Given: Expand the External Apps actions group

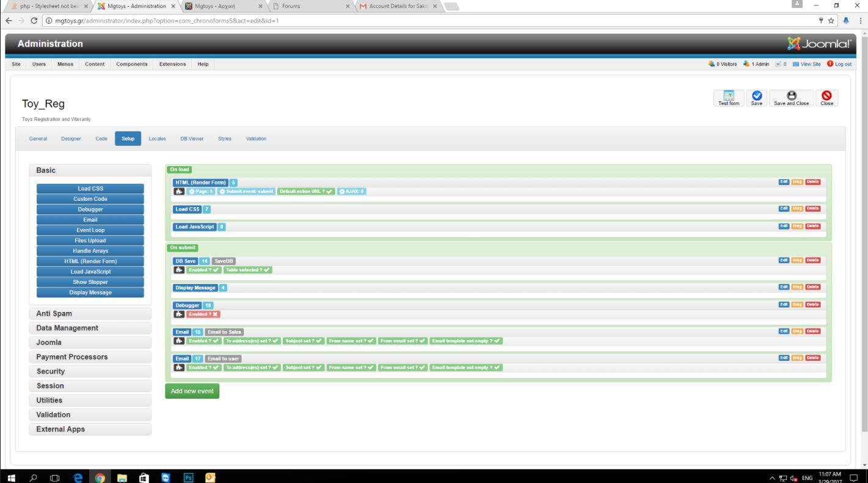Looking at the screenshot, I should click(90, 429).
